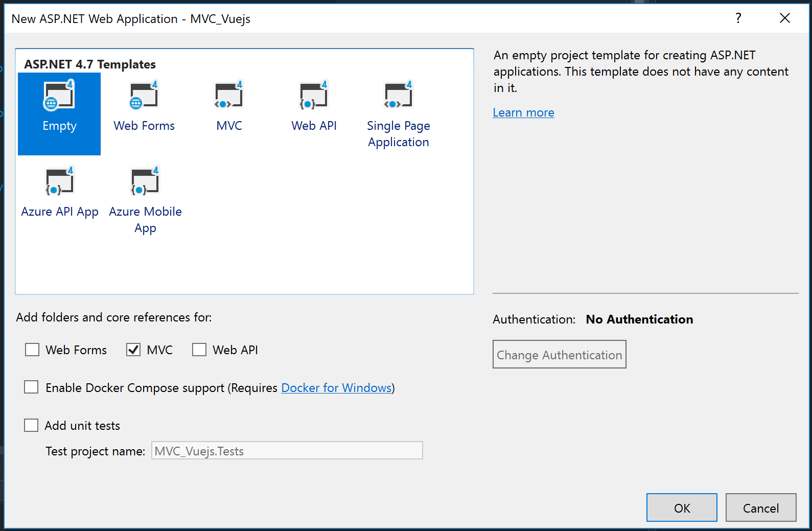Close the New ASP.NET Web Application dialog

click(x=785, y=18)
